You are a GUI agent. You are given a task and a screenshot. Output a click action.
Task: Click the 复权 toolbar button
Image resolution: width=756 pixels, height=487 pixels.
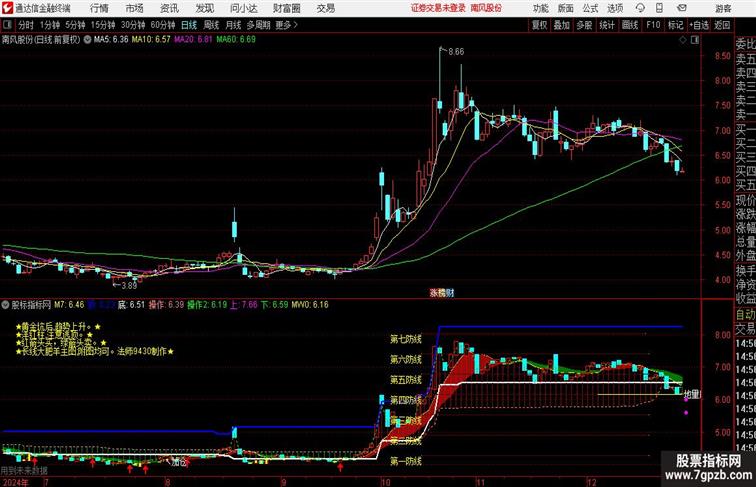(540, 25)
